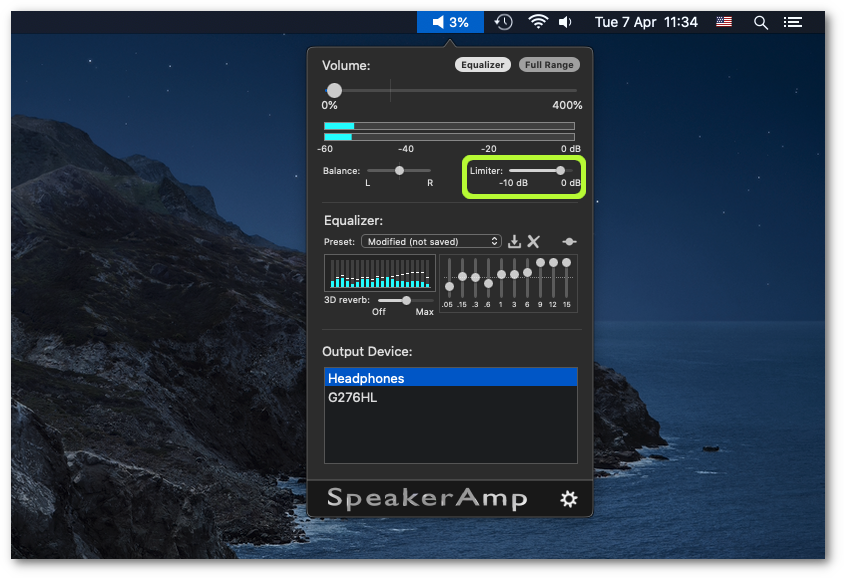This screenshot has width=844, height=578.
Task: Open the Notification Center list icon
Action: pos(793,22)
